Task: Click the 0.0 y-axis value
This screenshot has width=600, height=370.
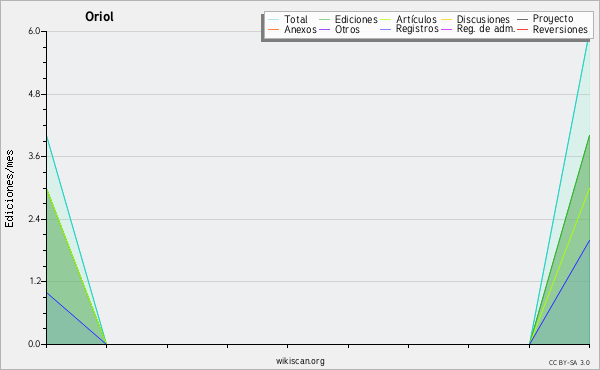Action: coord(34,344)
